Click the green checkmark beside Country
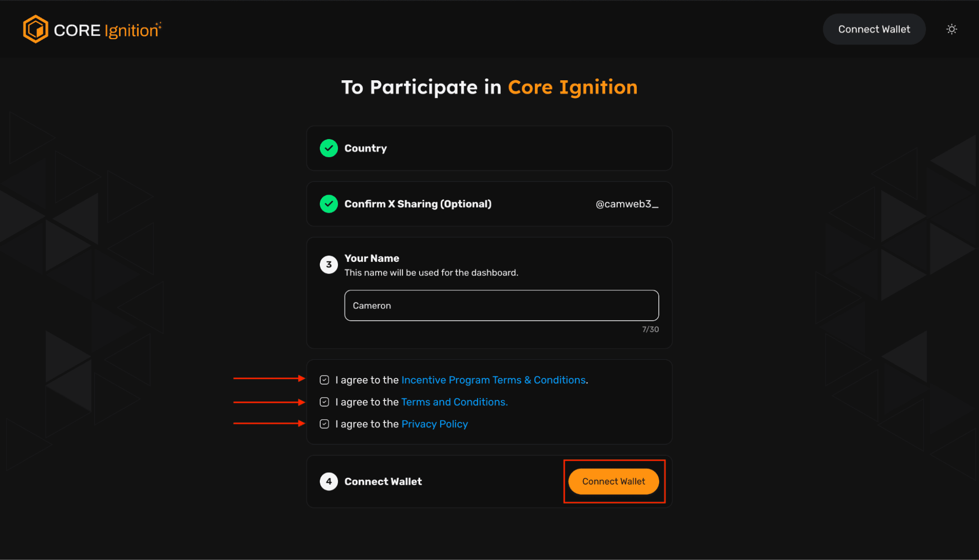 (x=329, y=148)
